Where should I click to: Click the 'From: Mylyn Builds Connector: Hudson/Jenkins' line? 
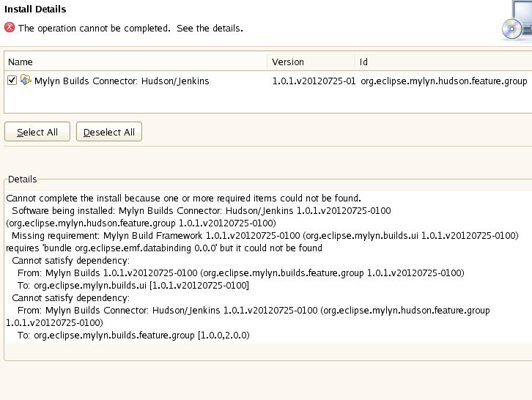[254, 310]
